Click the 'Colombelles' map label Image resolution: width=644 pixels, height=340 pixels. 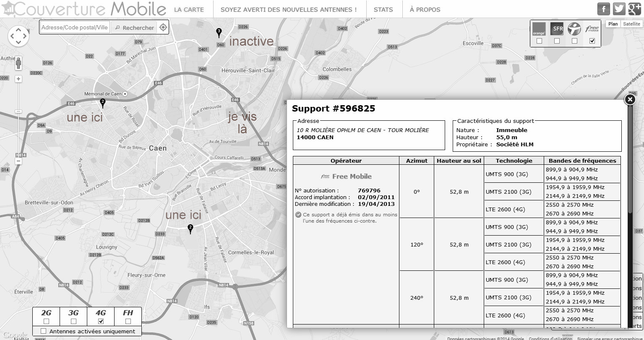337,69
